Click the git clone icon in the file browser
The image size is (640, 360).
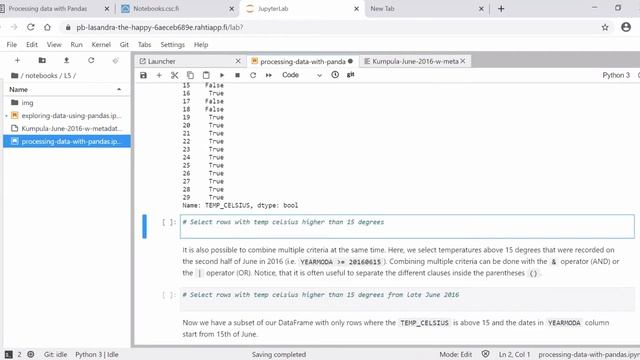pos(116,60)
